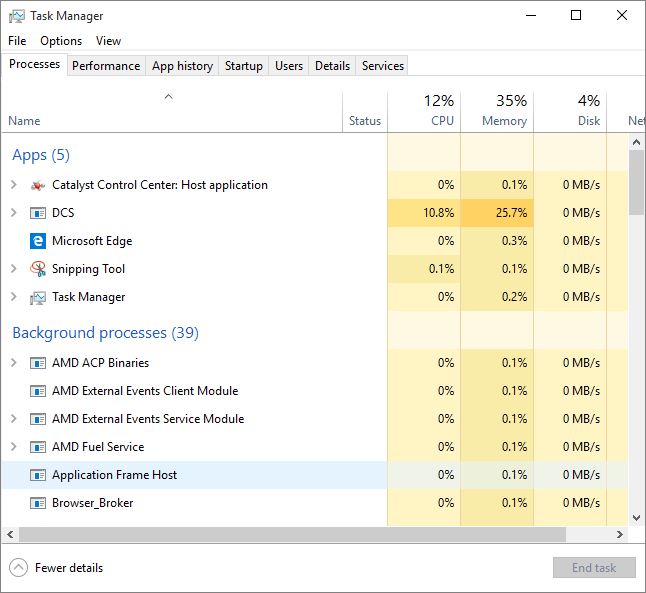Click the Task Manager process row icon
The image size is (646, 593).
pyautogui.click(x=38, y=298)
